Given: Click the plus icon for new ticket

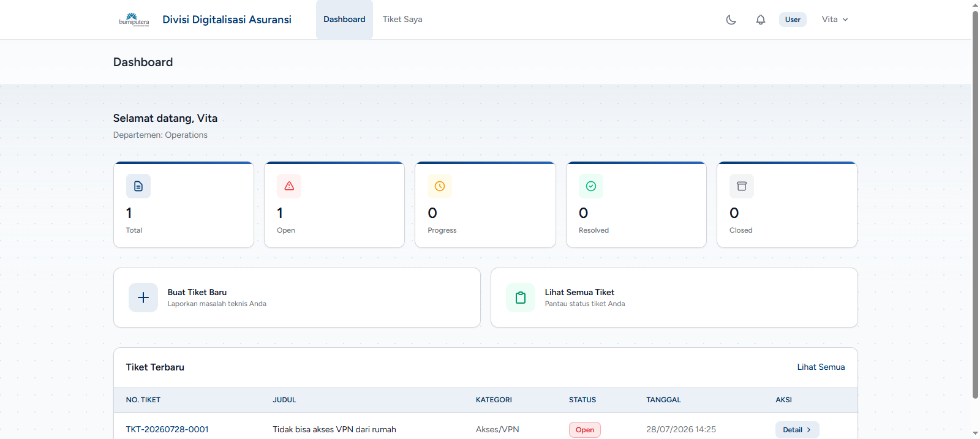Looking at the screenshot, I should (143, 298).
